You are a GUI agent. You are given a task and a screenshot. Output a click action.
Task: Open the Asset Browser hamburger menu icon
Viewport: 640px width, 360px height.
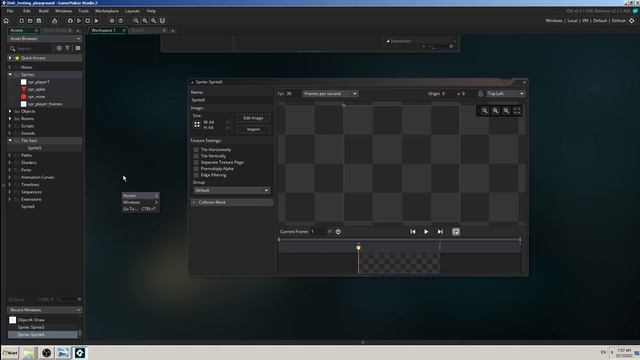[78, 48]
